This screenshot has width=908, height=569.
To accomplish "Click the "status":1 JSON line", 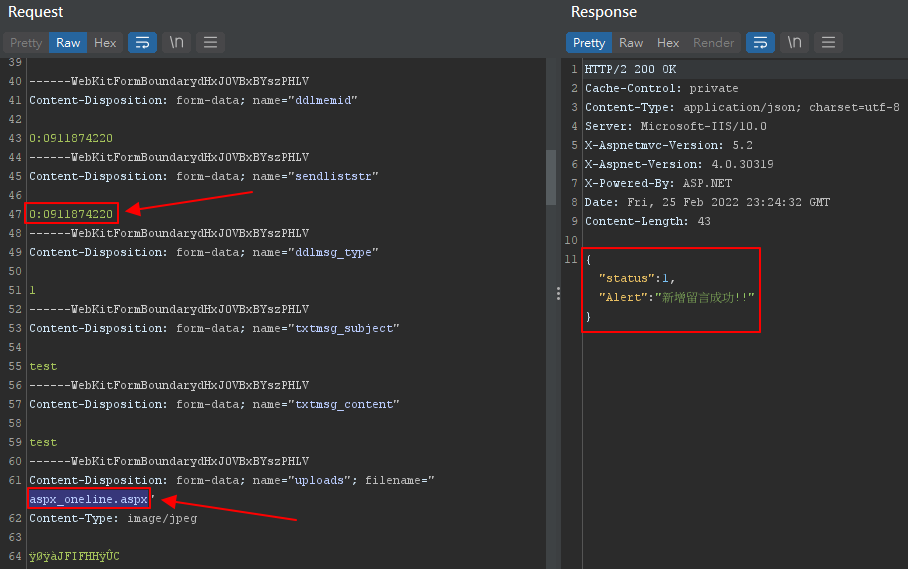I will (x=637, y=278).
